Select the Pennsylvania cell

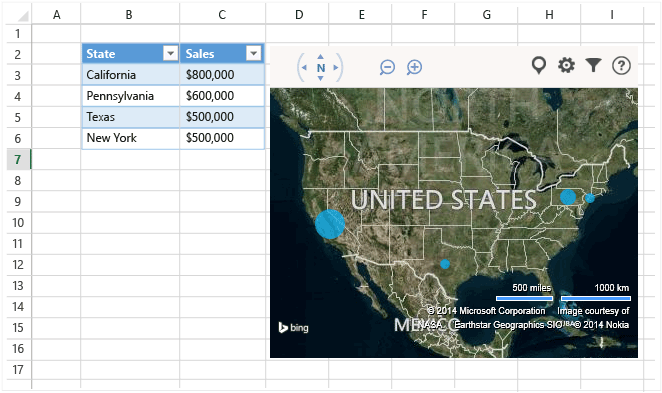pos(130,96)
